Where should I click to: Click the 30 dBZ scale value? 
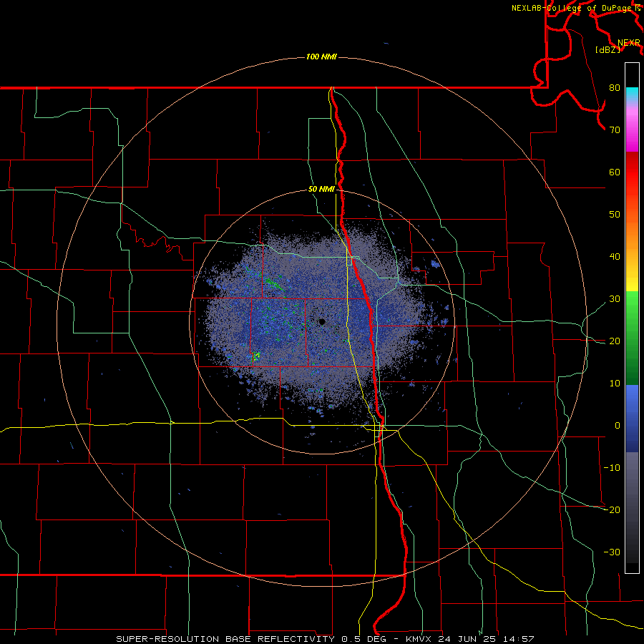coord(615,299)
